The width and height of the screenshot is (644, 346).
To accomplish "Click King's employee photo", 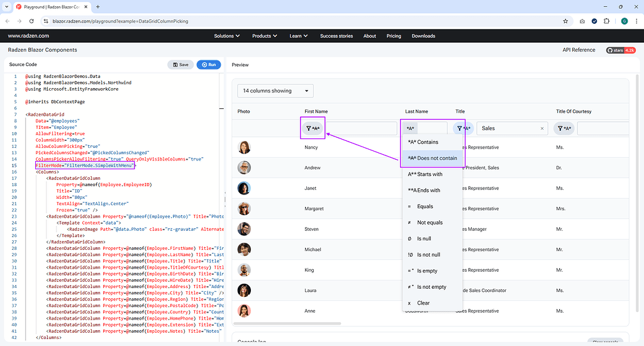I will pyautogui.click(x=244, y=270).
